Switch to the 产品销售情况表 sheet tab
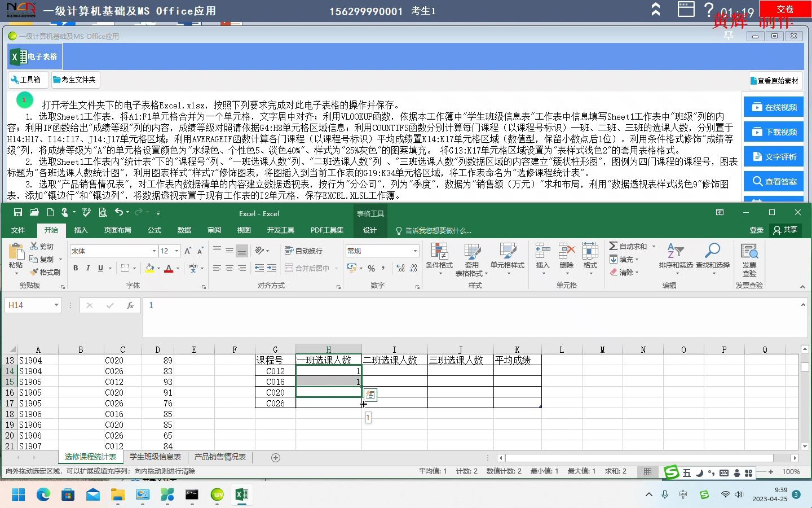The image size is (812, 508). (220, 457)
